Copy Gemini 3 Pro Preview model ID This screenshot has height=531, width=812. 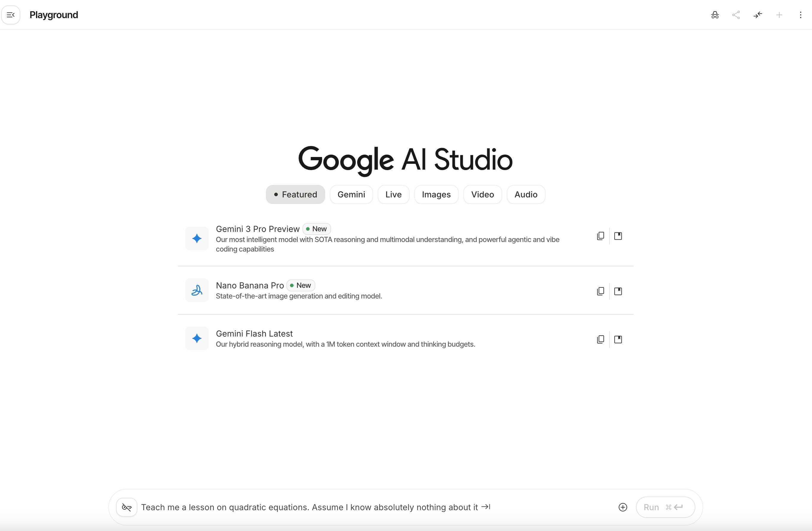(x=600, y=236)
